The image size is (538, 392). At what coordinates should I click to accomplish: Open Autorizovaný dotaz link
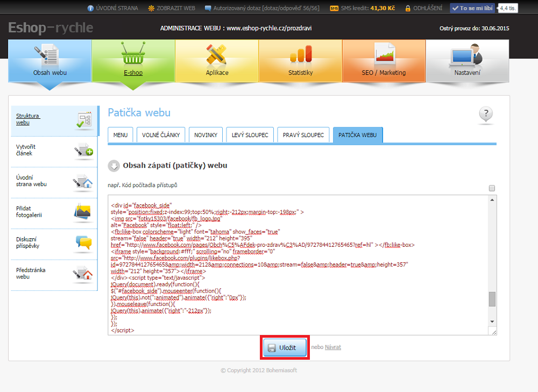pos(266,8)
